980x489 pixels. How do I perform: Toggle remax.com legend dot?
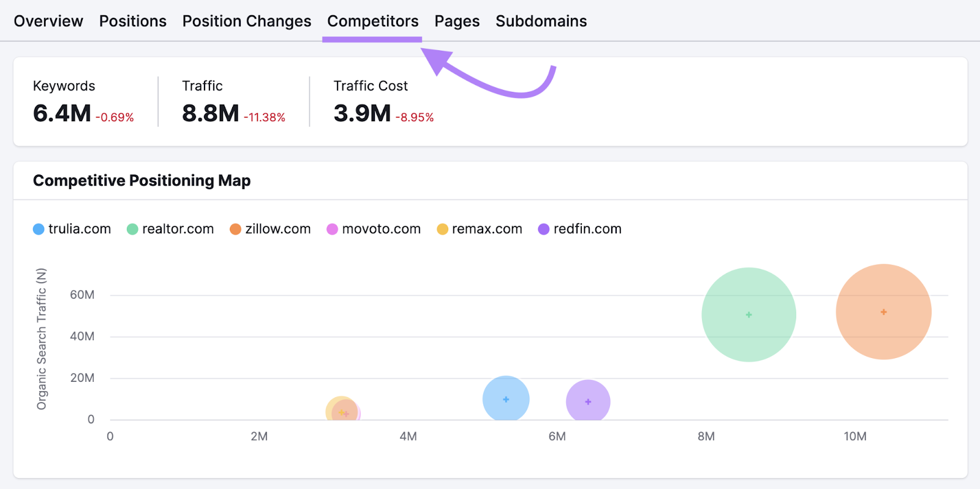[x=442, y=229]
